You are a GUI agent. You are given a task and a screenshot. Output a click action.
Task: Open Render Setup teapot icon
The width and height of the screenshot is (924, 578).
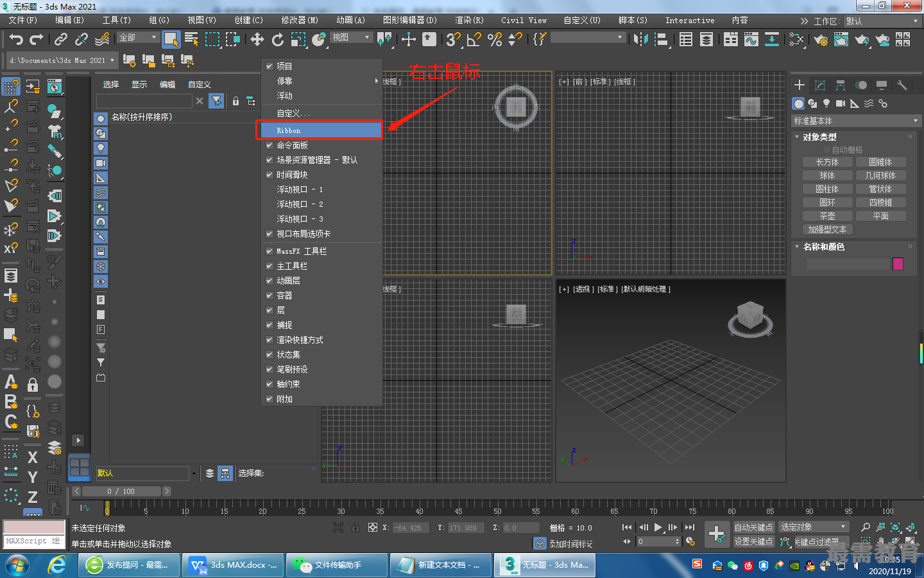coord(820,40)
